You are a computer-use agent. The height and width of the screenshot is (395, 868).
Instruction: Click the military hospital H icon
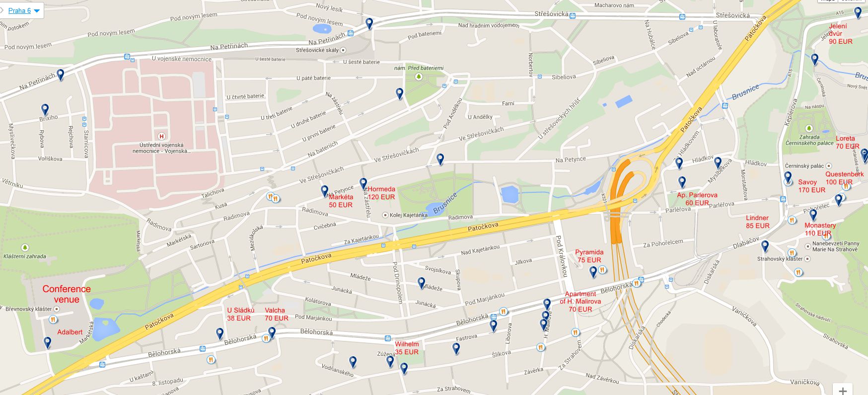(161, 136)
